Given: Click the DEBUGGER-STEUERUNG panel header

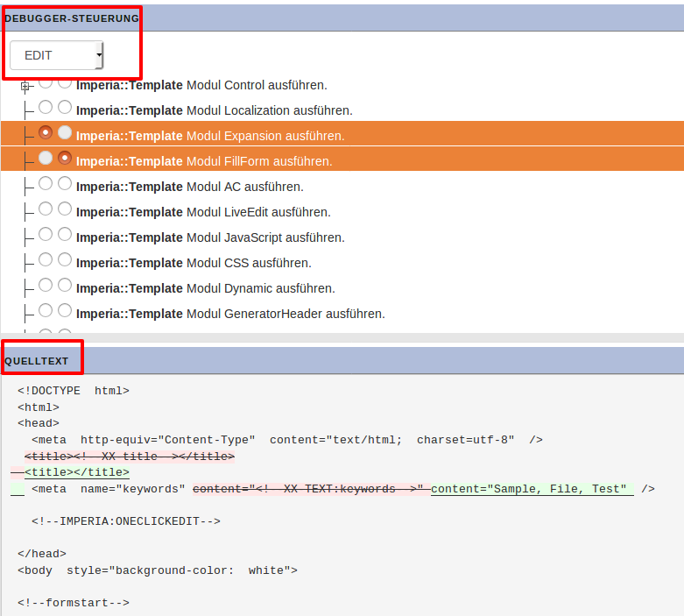Looking at the screenshot, I should (342, 18).
